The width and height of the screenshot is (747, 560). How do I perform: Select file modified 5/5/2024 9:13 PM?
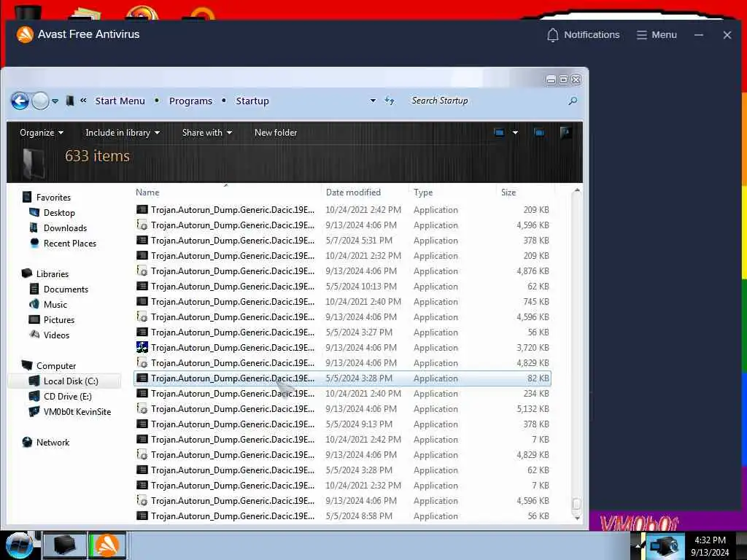(343, 424)
